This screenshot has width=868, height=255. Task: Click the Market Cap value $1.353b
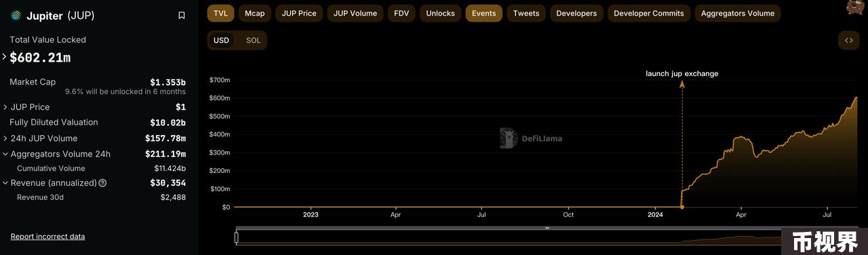pos(167,82)
